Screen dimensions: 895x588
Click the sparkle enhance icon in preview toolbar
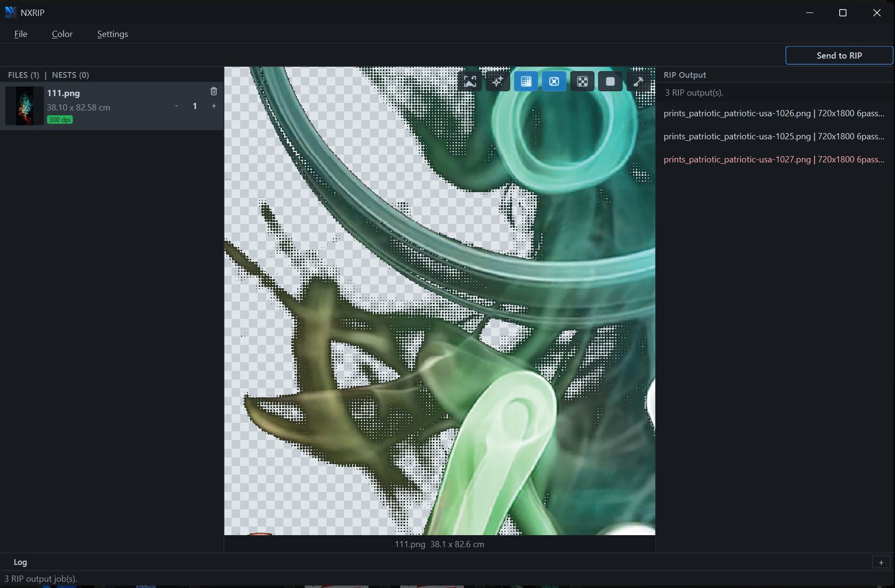coord(498,82)
